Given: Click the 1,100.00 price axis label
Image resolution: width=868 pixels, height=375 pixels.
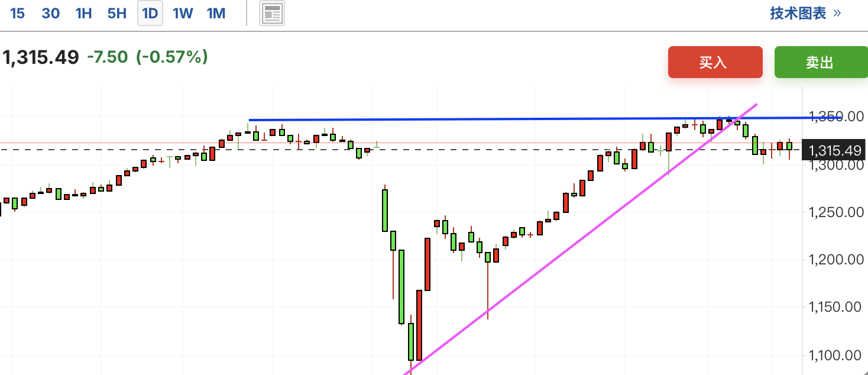Looking at the screenshot, I should [x=834, y=355].
